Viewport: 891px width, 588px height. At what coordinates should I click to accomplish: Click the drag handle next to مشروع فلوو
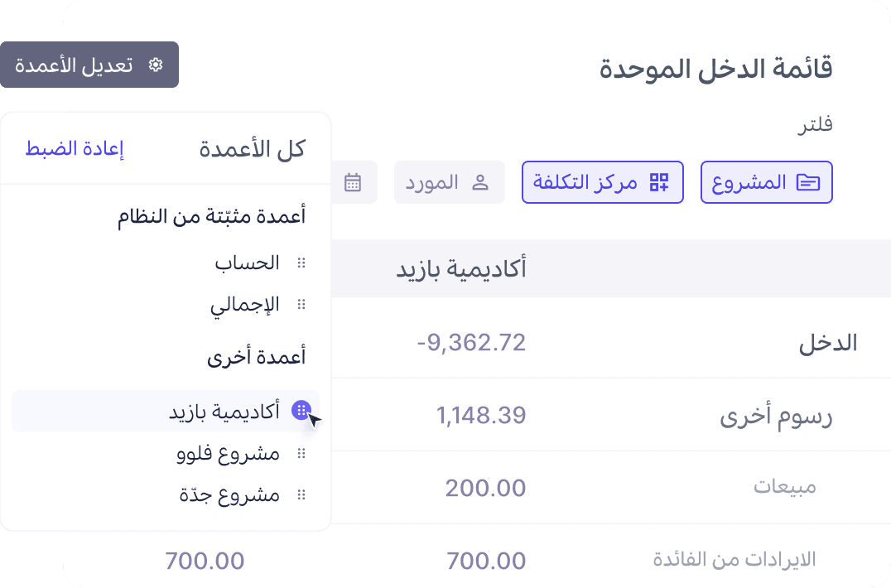coord(301,452)
